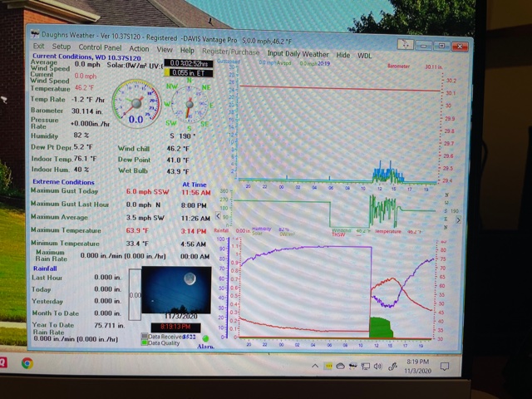This screenshot has width=532, height=399.
Task: Click the barometer and wind speed graph
Action: (336, 124)
